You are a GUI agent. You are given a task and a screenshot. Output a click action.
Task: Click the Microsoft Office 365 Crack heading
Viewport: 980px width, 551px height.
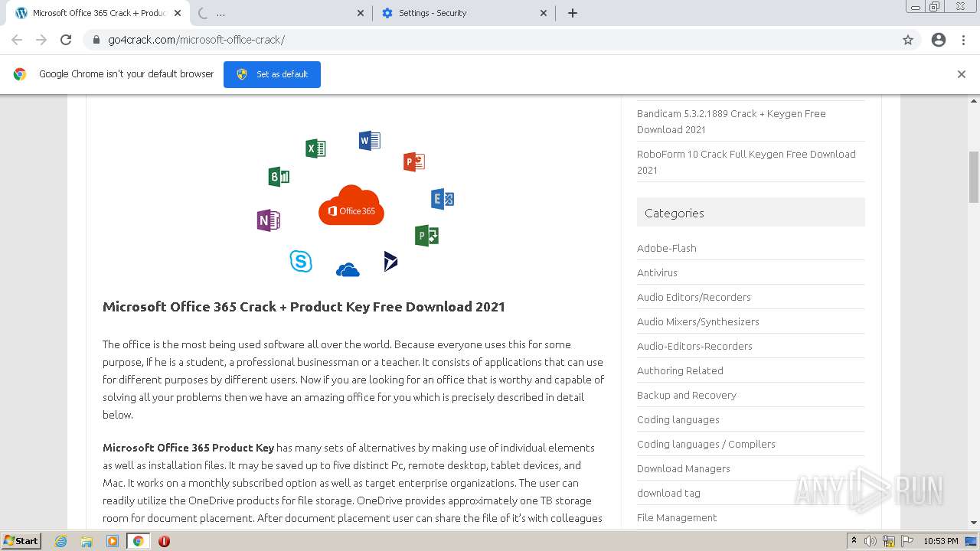304,307
